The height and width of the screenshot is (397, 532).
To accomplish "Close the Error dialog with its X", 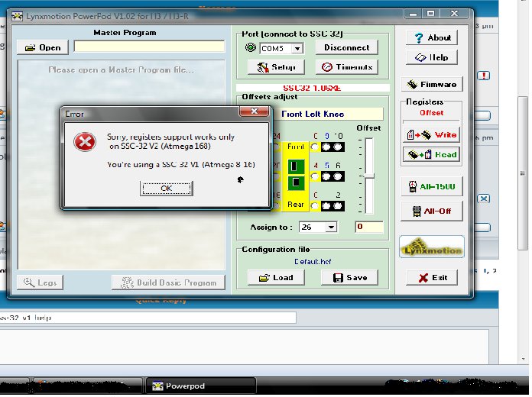I will pos(254,111).
